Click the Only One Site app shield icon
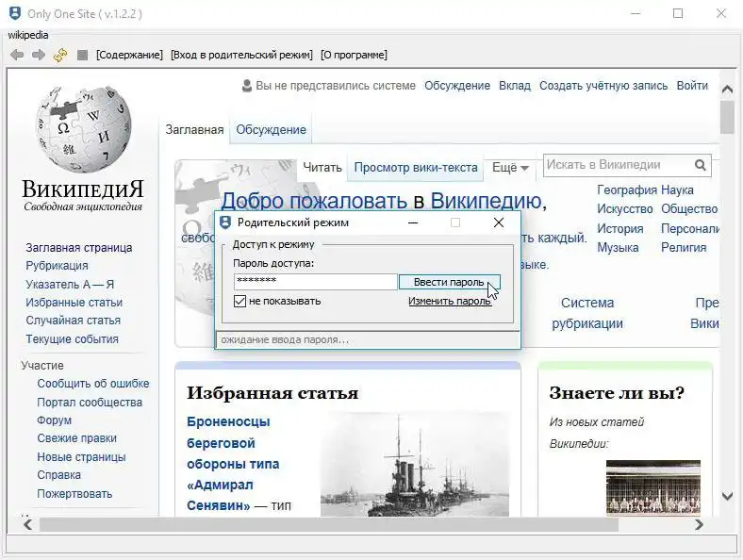 click(15, 13)
